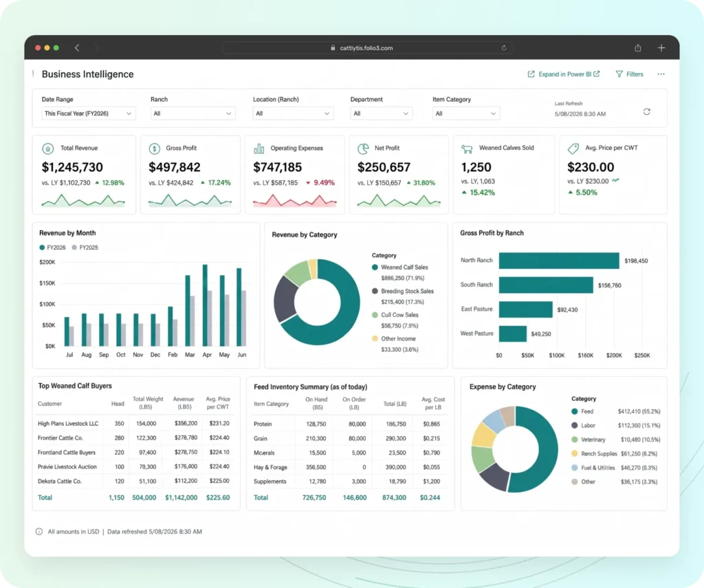Click the refresh data icon beside Last Refresh
This screenshot has width=704, height=588.
tap(646, 111)
